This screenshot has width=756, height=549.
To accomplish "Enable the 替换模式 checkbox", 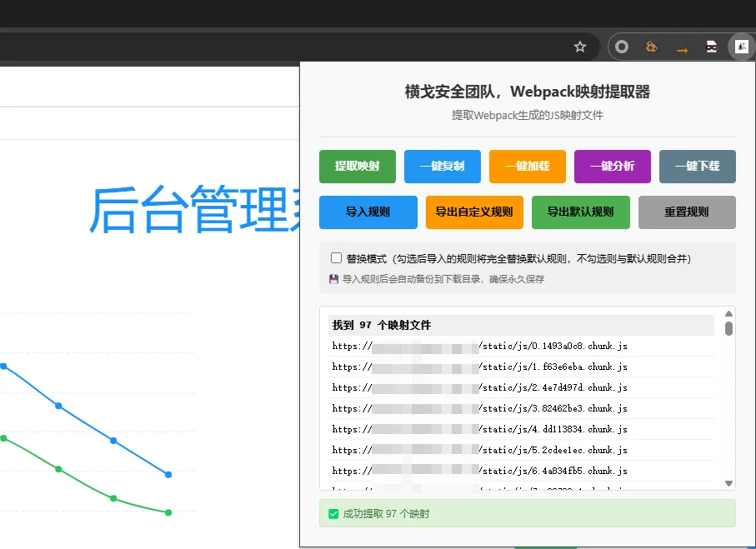I will coord(337,258).
